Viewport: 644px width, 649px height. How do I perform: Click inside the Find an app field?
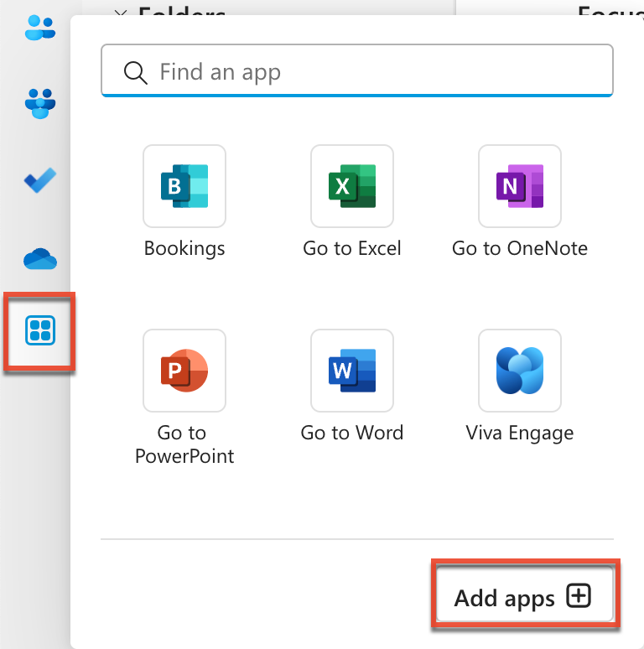(369, 72)
